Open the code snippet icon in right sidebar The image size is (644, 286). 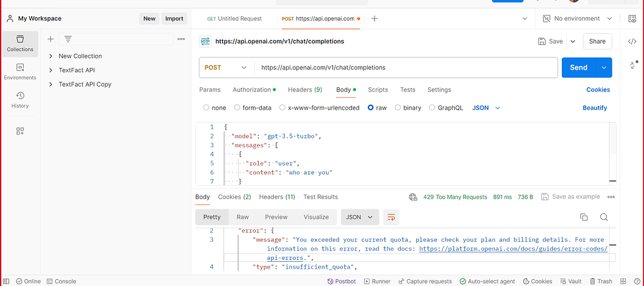coord(632,42)
